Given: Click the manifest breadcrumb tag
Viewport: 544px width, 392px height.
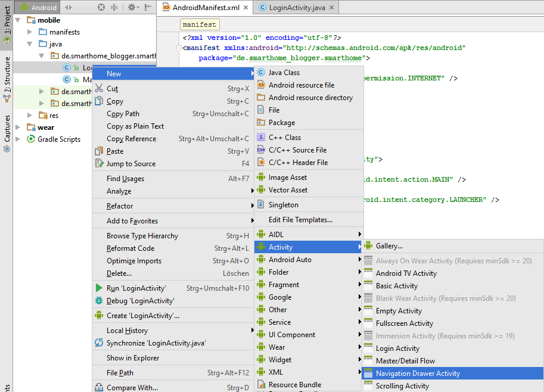Looking at the screenshot, I should click(x=200, y=24).
